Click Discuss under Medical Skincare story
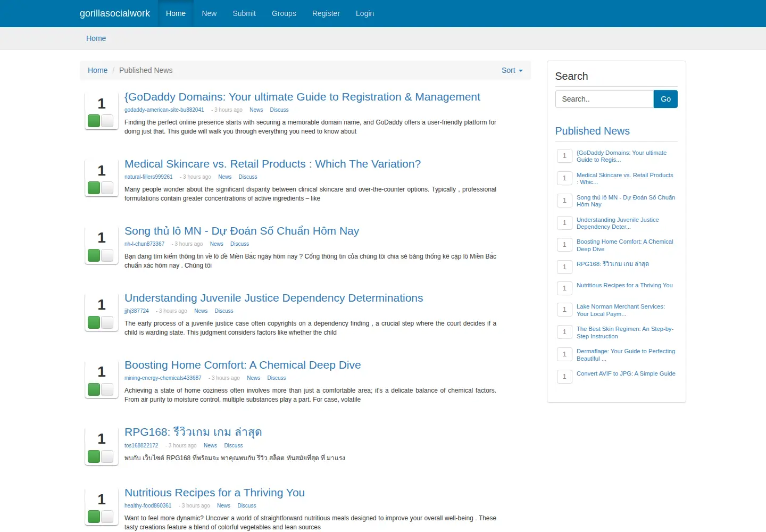Screen dimensions: 766x532 click(x=248, y=177)
